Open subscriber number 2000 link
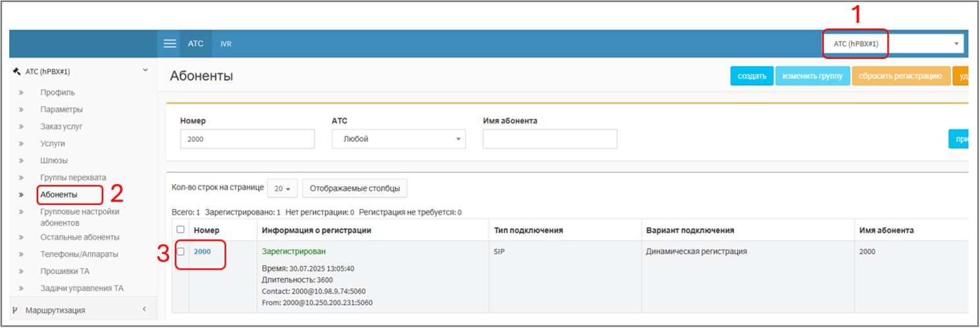Image resolution: width=980 pixels, height=328 pixels. tap(202, 252)
